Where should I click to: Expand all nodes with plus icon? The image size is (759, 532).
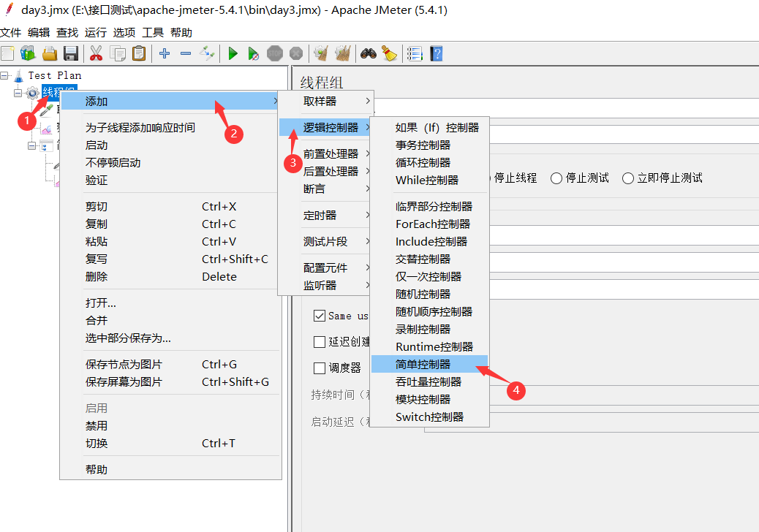(x=165, y=53)
